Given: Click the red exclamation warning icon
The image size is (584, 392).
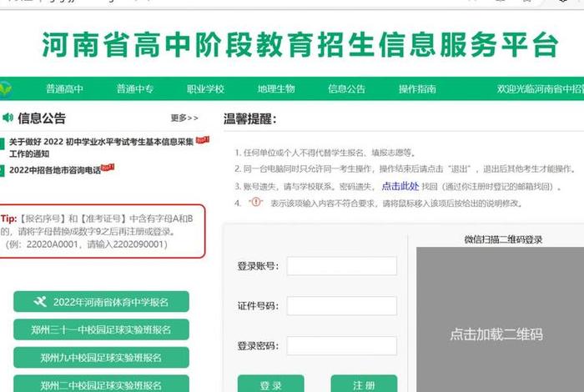Looking at the screenshot, I should [x=256, y=202].
